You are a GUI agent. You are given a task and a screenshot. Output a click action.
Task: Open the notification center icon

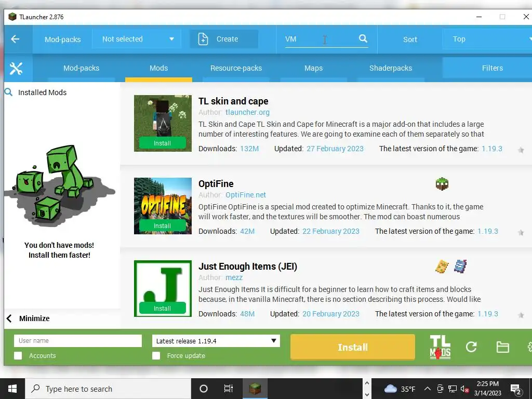pyautogui.click(x=516, y=389)
